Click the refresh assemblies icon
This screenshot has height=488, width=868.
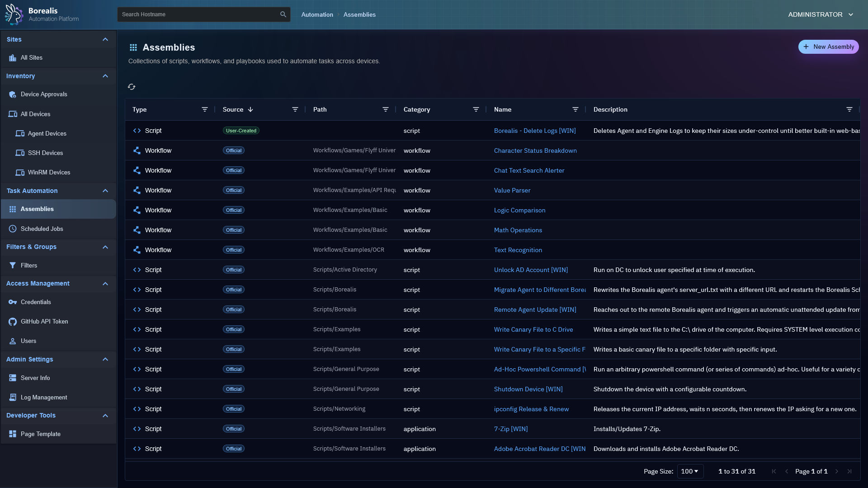(132, 87)
